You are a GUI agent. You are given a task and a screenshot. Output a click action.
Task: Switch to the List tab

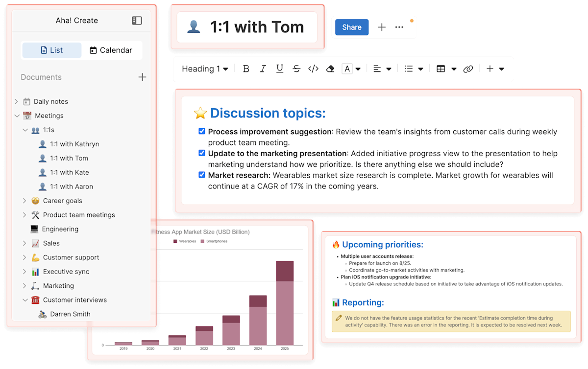[52, 50]
